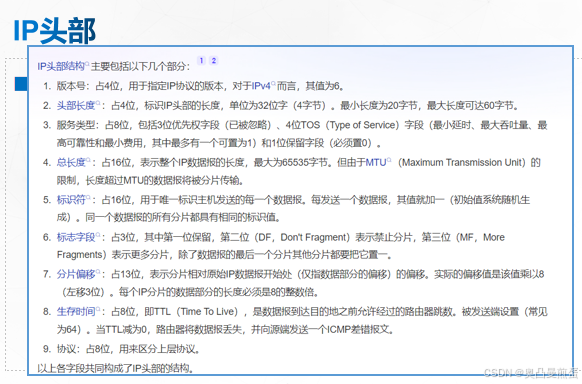Open the '标识符' link
Viewport: 582px width, 384px height.
coord(71,200)
